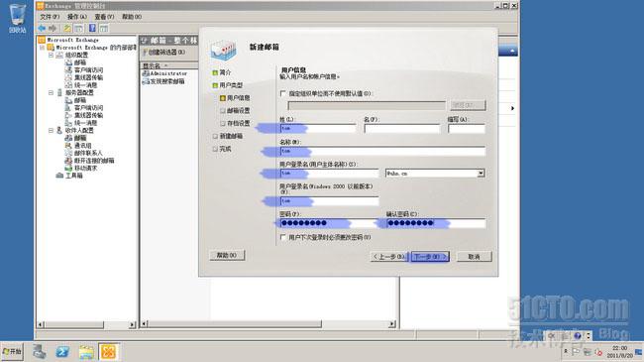Open the 文件 menu
644x362 pixels.
pos(50,17)
